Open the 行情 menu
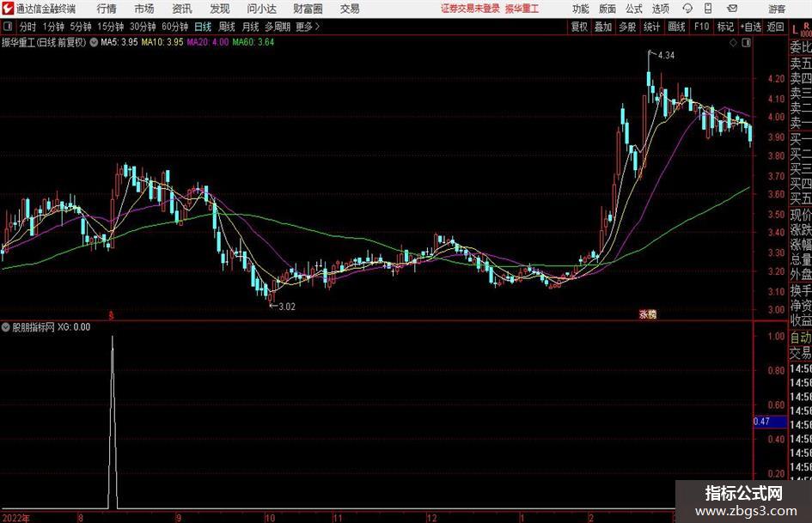 [107, 9]
